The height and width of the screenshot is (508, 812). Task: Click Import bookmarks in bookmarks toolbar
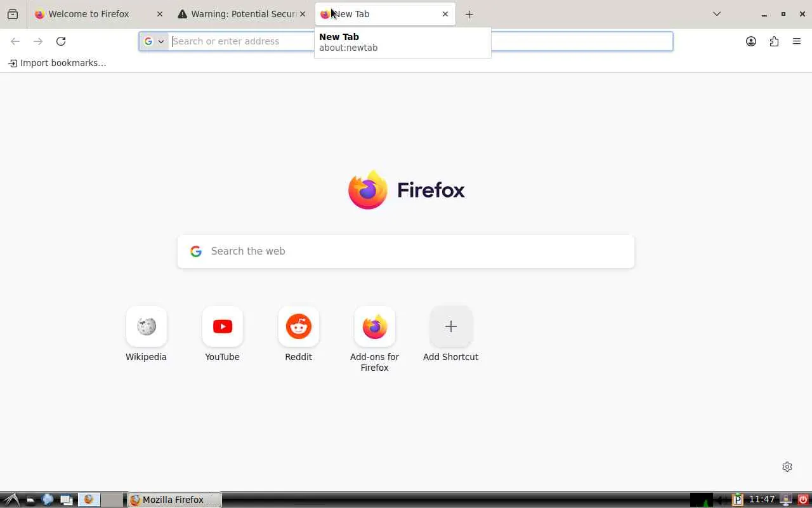57,63
